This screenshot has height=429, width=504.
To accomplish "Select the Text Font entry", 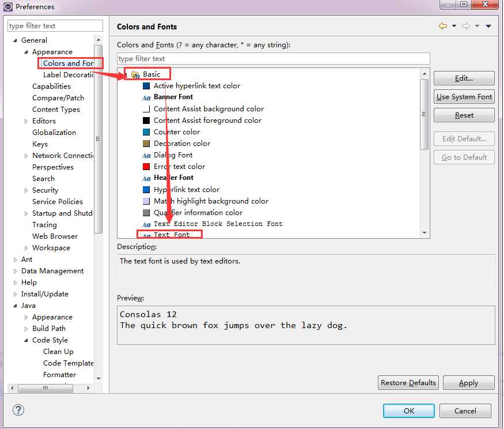I will 172,235.
